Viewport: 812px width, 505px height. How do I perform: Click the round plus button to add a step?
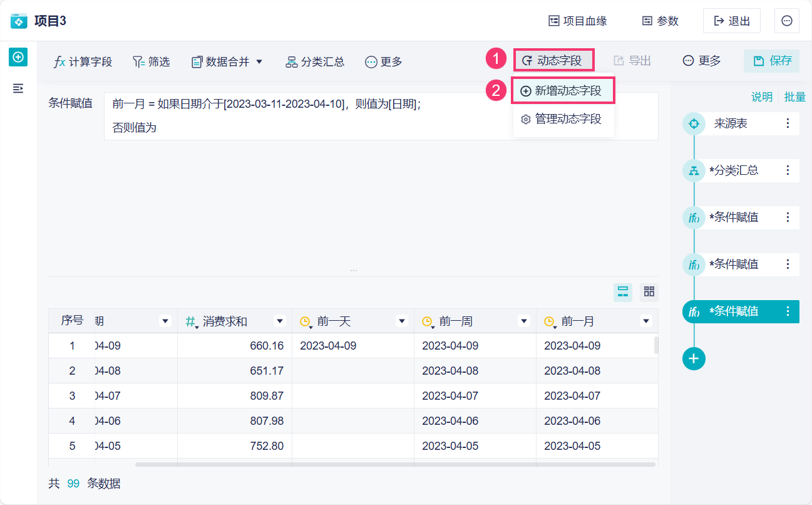click(x=694, y=358)
